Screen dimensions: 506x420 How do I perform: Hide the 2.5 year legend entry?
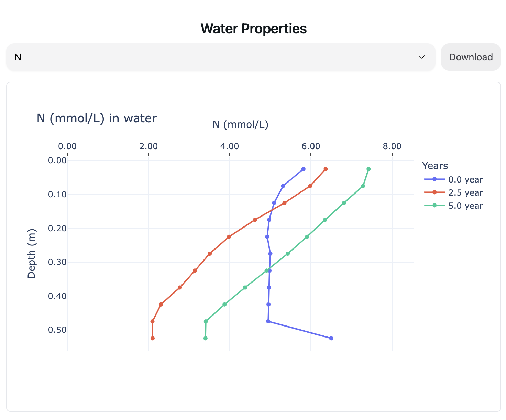[465, 193]
